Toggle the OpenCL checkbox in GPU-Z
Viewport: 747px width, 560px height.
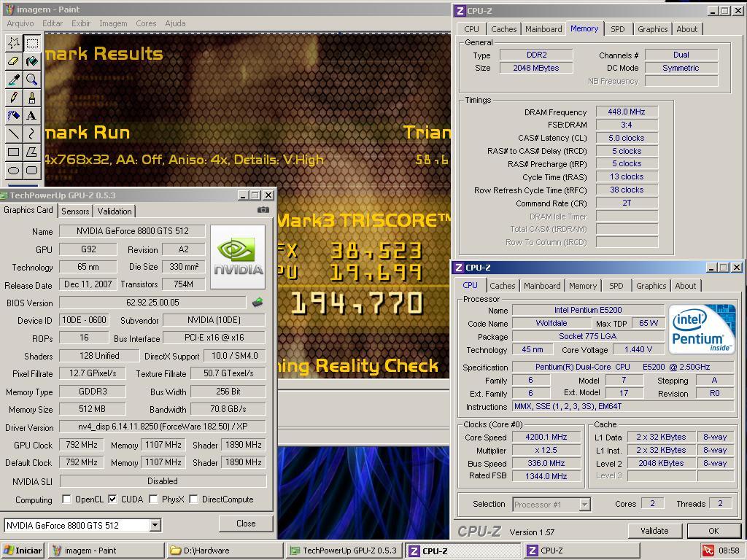point(66,499)
